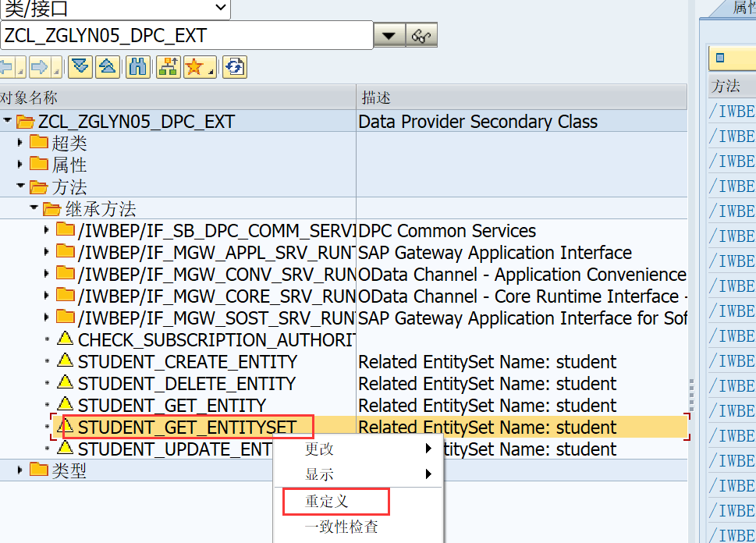Click the 属性 folder icon
The height and width of the screenshot is (543, 756).
pyautogui.click(x=38, y=164)
